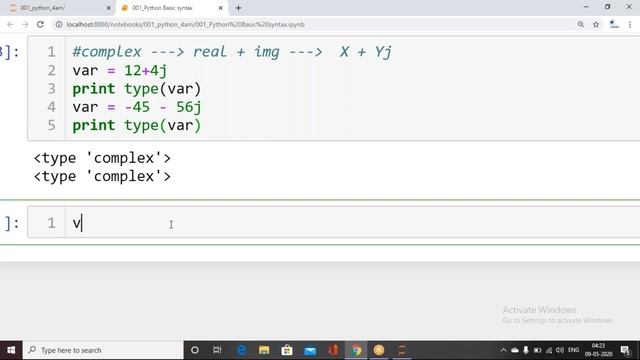Click inside the empty code cell containing v
The image size is (640, 360).
[333, 222]
